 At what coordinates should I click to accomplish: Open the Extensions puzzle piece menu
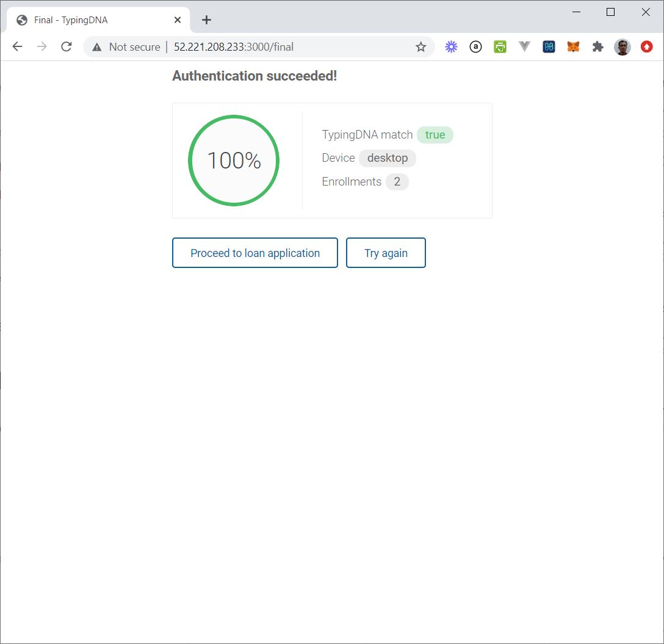pos(597,46)
